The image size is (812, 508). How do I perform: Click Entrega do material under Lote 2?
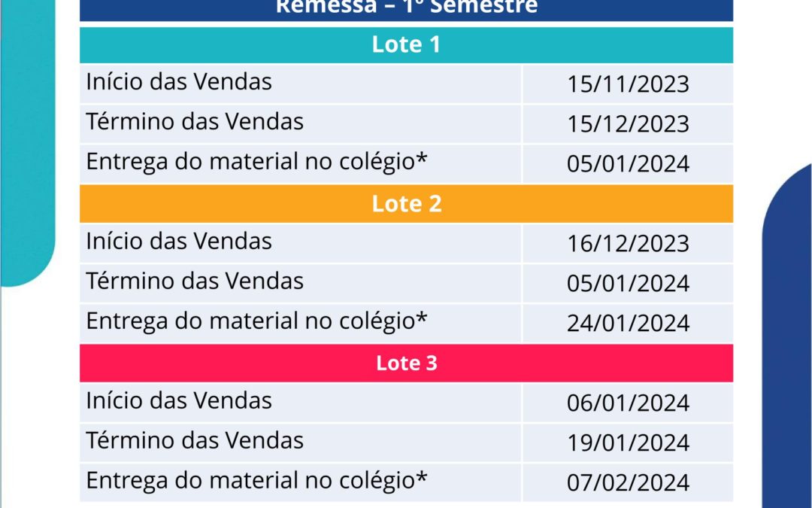(257, 321)
